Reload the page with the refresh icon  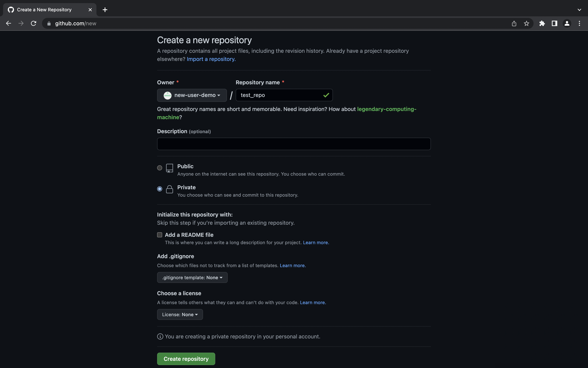(33, 23)
